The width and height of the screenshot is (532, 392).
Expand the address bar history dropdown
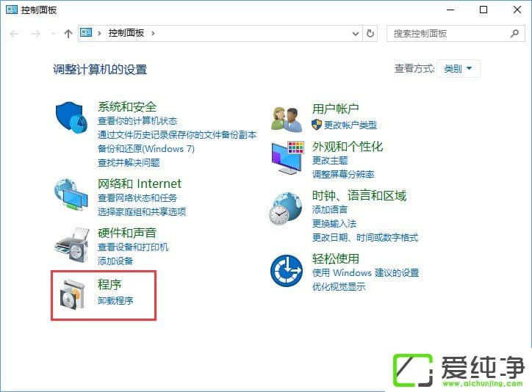tap(356, 33)
